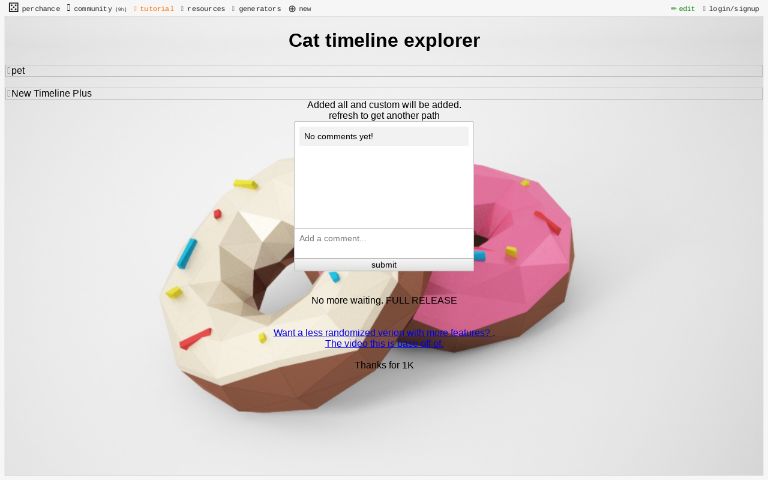Focus the Add a comment field

point(384,243)
